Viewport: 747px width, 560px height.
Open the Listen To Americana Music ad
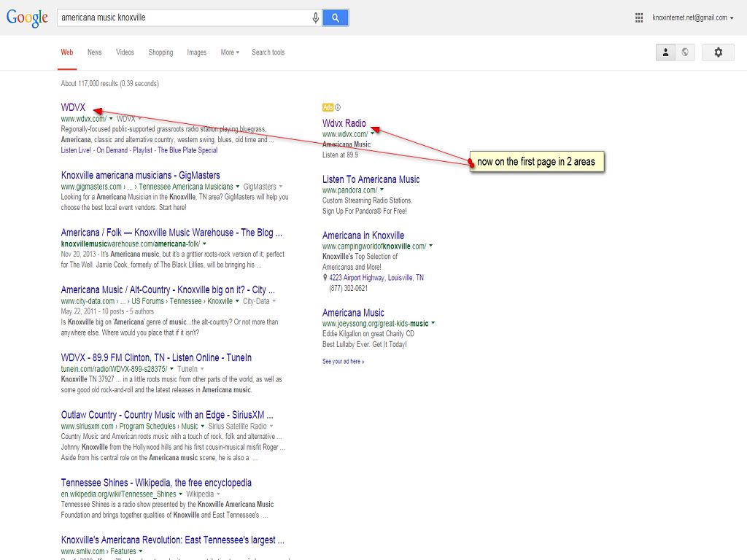(371, 179)
